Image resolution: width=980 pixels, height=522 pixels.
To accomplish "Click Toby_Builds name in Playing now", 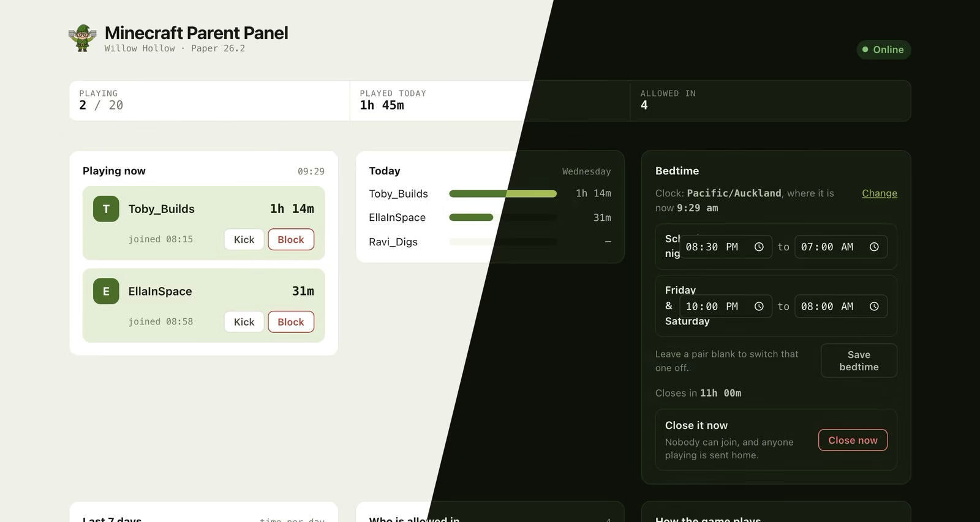I will [x=162, y=209].
